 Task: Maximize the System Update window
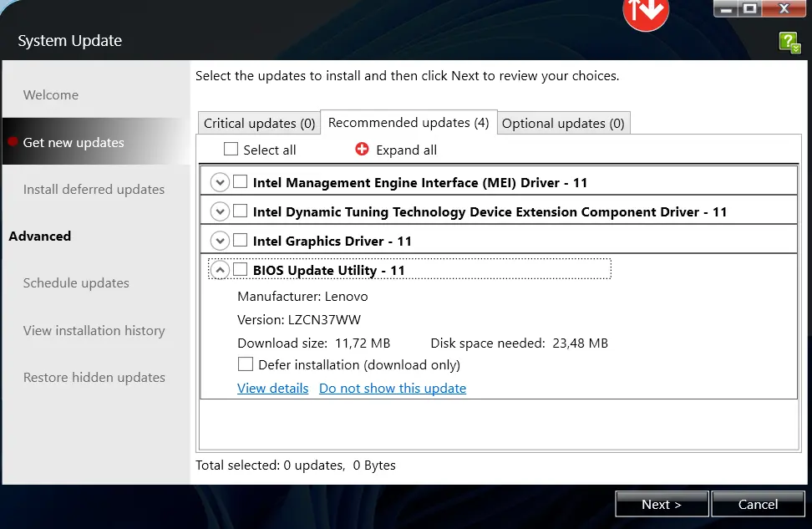(x=750, y=8)
